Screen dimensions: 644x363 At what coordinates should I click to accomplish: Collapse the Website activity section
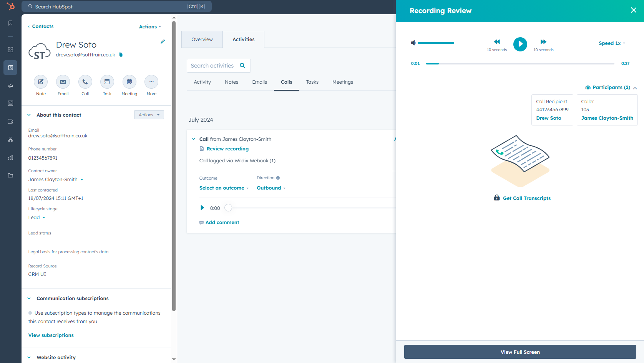[29, 357]
